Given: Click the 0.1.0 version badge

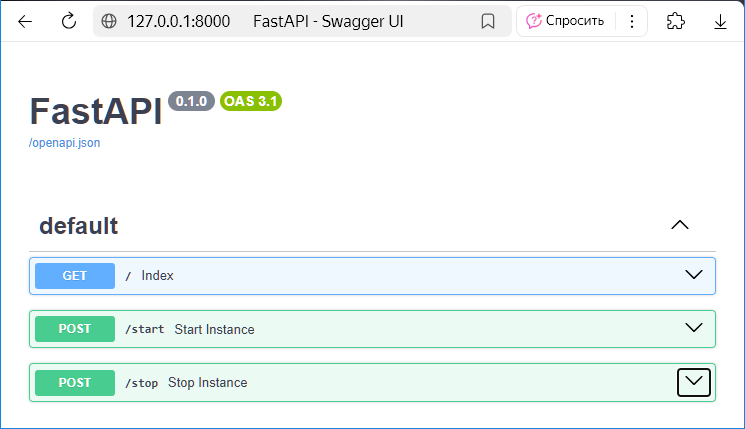Looking at the screenshot, I should click(x=191, y=101).
